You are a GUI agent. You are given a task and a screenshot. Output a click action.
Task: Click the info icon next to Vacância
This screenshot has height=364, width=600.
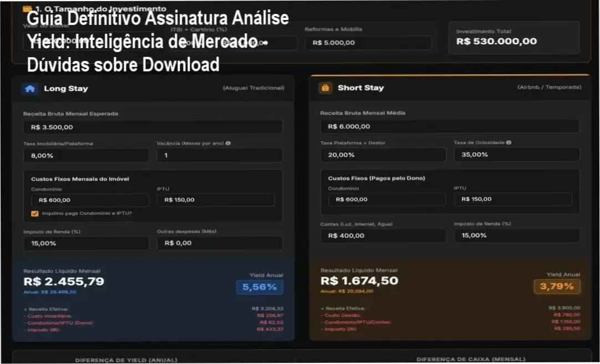point(228,143)
